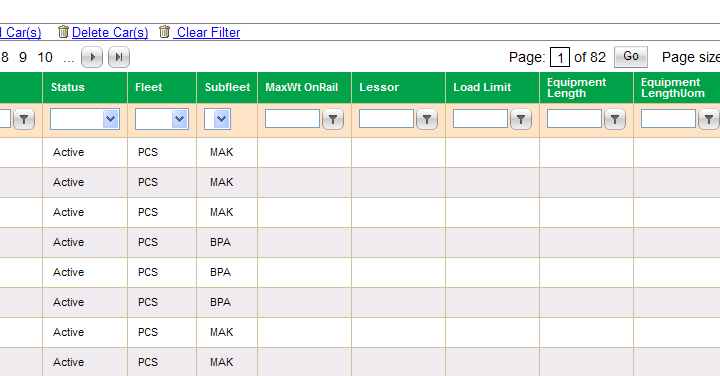This screenshot has height=376, width=720.
Task: Sort by the Load Limit column header
Action: tap(482, 87)
